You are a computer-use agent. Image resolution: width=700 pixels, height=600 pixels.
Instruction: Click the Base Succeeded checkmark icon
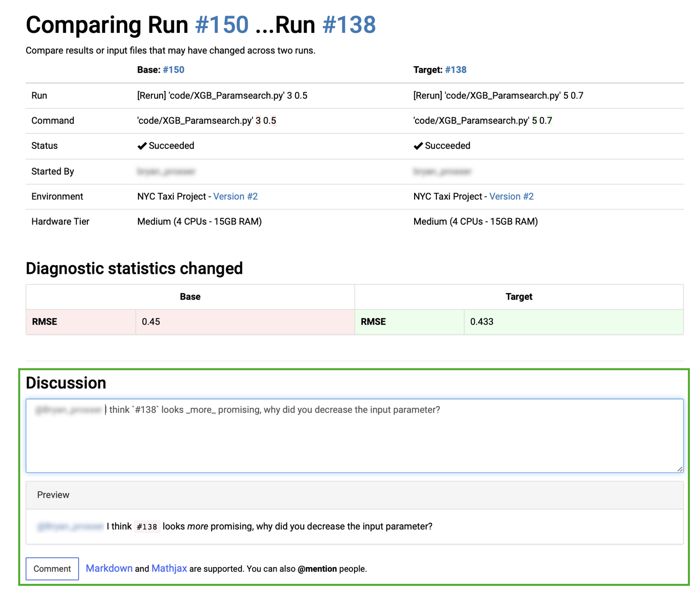pyautogui.click(x=142, y=146)
